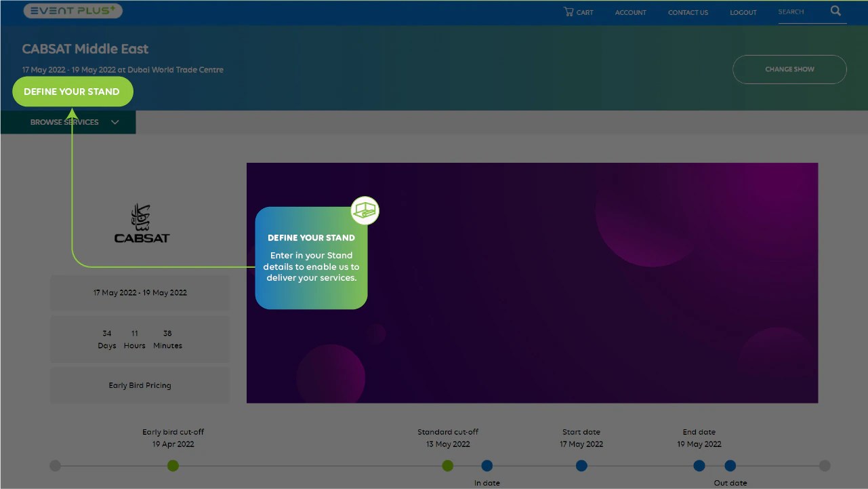
Task: Click the Early Bird Pricing card
Action: (140, 385)
